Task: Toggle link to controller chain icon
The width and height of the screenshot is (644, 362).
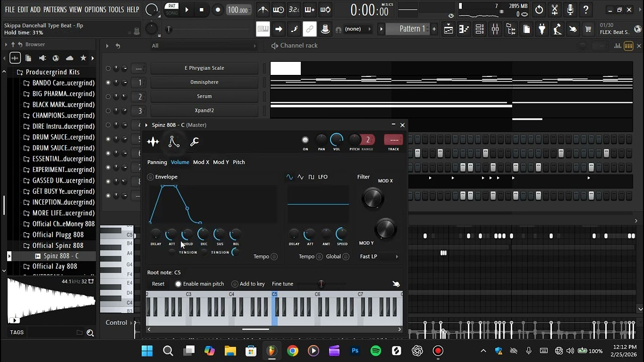Action: click(x=309, y=29)
